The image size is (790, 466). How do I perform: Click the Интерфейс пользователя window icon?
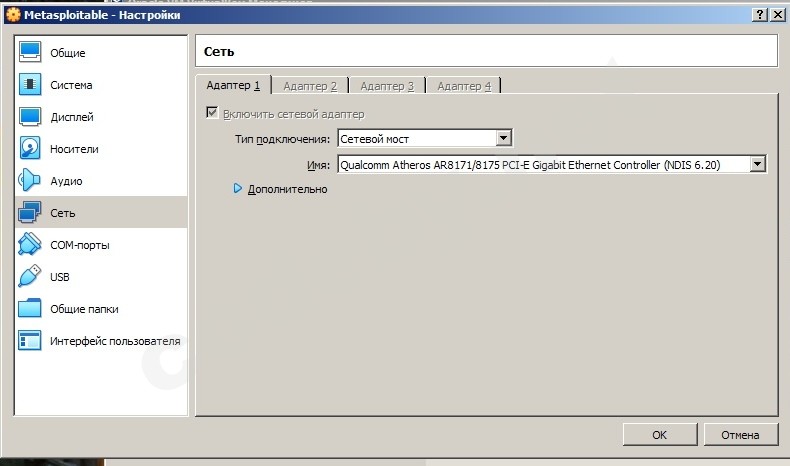coord(30,341)
